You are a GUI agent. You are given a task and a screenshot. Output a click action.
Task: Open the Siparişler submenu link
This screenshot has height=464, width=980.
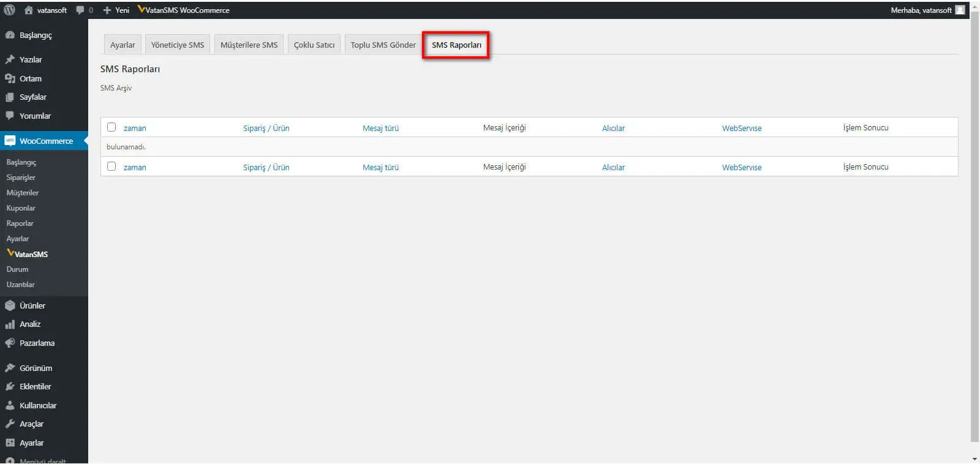[x=21, y=178]
